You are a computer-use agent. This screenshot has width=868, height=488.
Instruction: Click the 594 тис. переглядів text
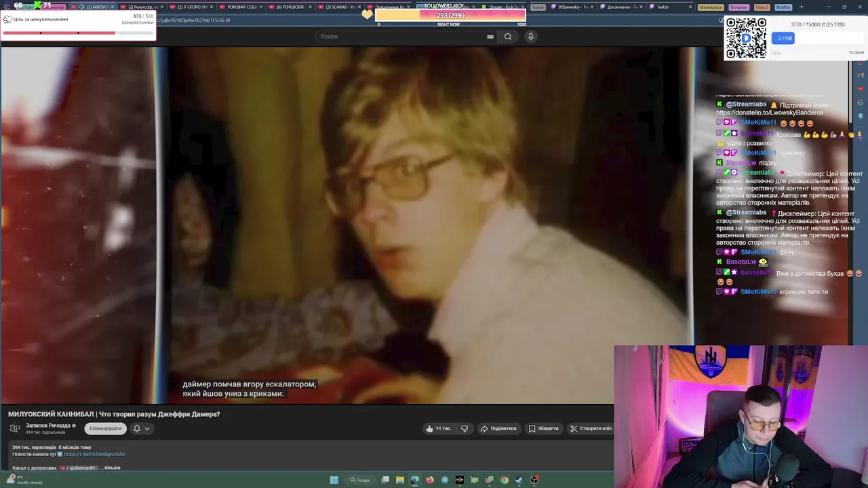[x=35, y=447]
